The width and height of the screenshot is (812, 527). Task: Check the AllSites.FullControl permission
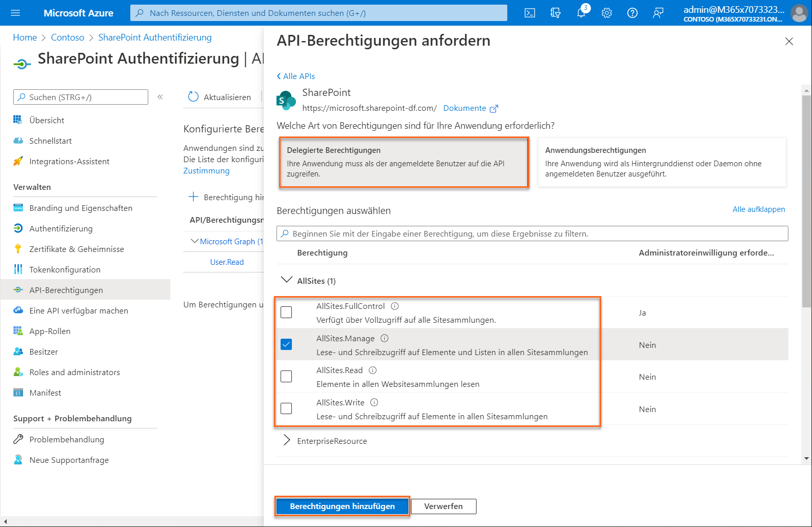tap(286, 312)
